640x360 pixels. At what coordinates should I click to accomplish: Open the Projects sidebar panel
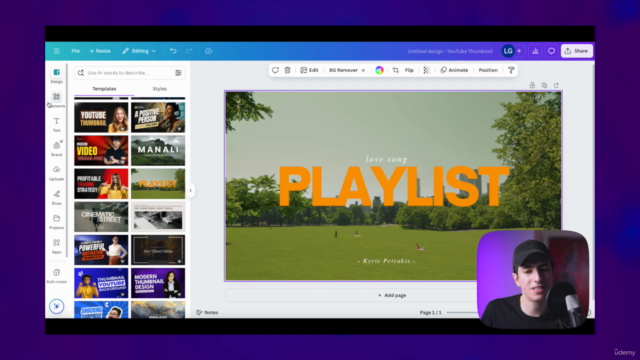[x=57, y=222]
